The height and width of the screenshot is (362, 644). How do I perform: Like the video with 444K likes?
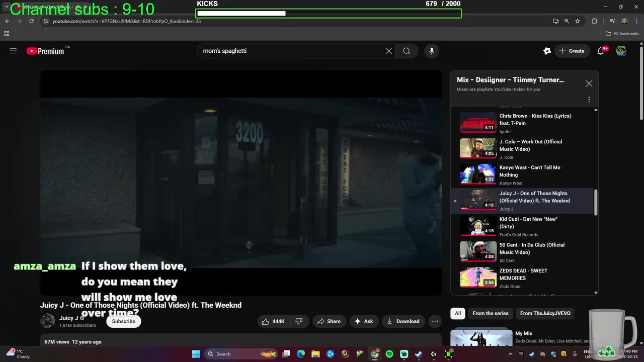pos(273,321)
